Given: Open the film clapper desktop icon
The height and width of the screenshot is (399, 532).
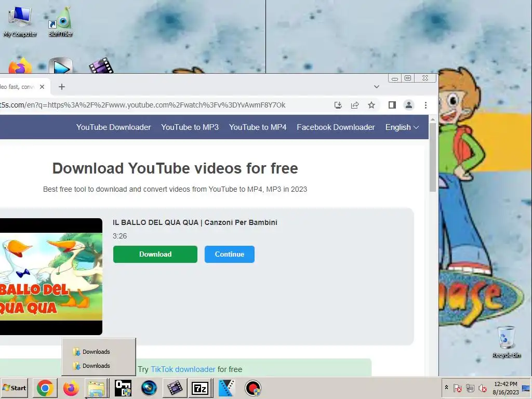Looking at the screenshot, I should click(x=101, y=65).
